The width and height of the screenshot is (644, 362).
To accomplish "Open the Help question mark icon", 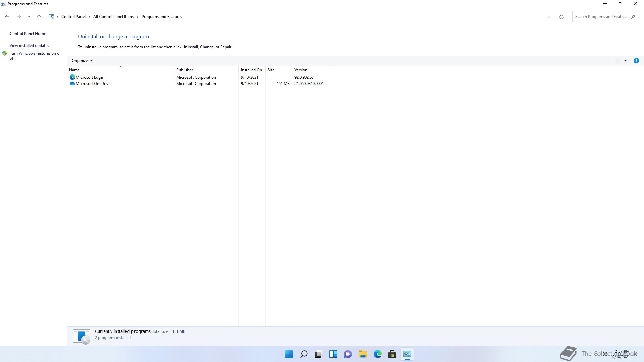I will (x=636, y=61).
